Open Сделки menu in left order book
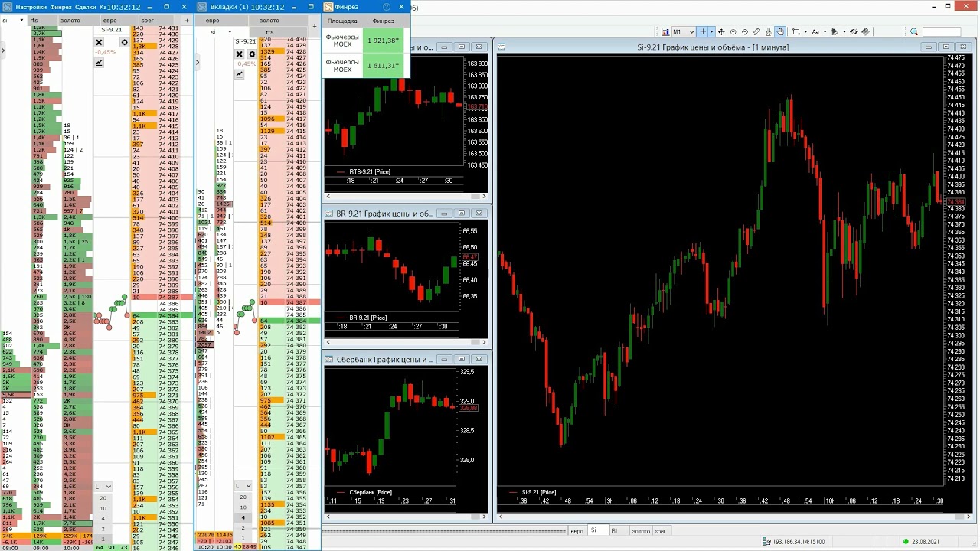Screen dimensions: 980x551 (x=86, y=7)
